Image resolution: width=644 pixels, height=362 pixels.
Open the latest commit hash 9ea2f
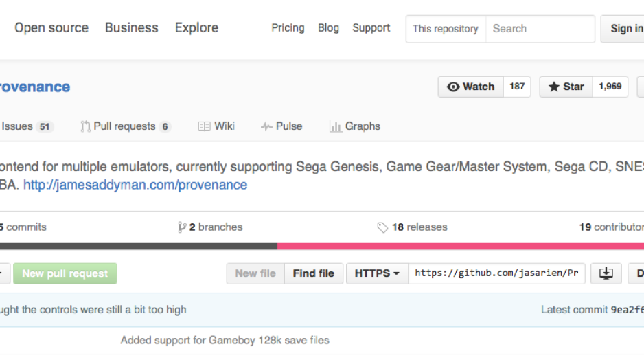pos(627,310)
